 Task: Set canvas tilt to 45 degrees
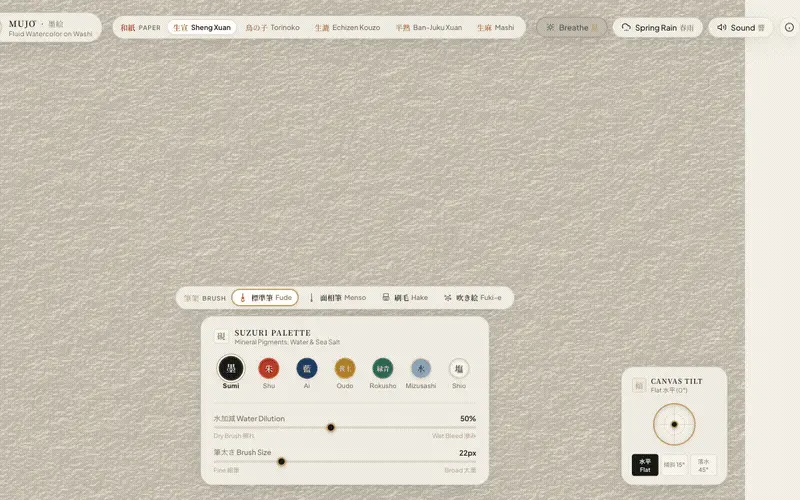point(703,465)
